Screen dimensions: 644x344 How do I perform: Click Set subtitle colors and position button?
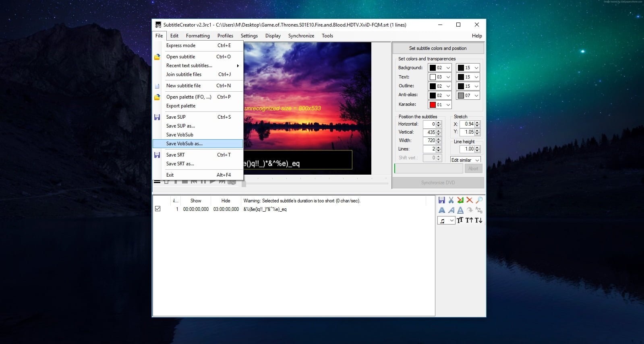pos(438,48)
